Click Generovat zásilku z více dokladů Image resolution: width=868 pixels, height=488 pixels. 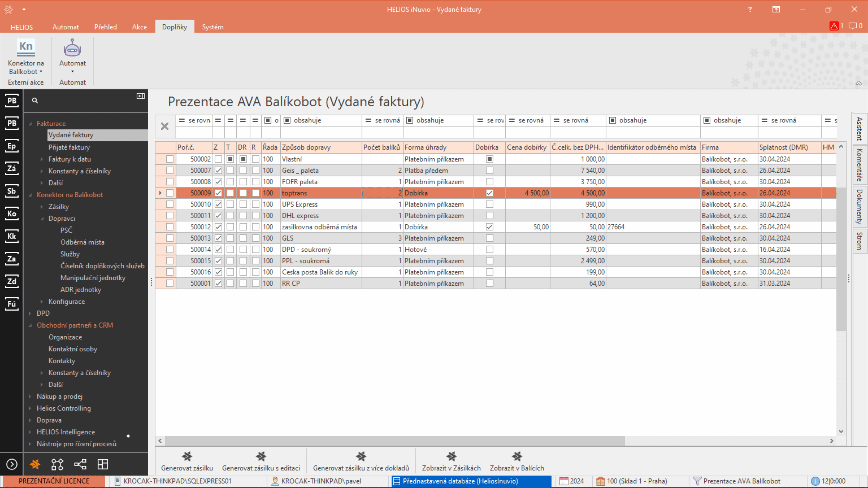[361, 461]
